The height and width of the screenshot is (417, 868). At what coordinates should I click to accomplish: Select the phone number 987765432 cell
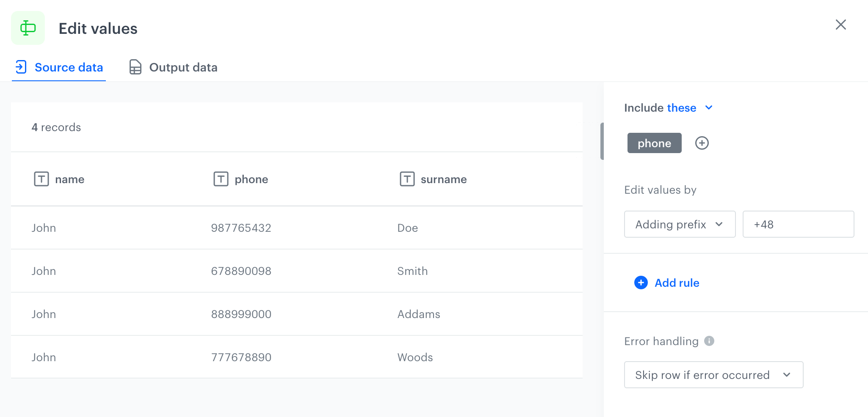[x=241, y=228]
